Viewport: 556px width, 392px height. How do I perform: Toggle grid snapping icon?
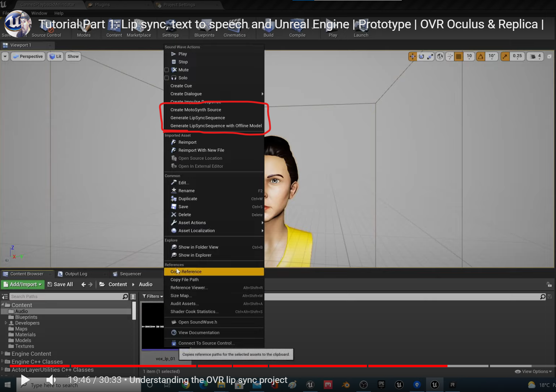point(459,56)
